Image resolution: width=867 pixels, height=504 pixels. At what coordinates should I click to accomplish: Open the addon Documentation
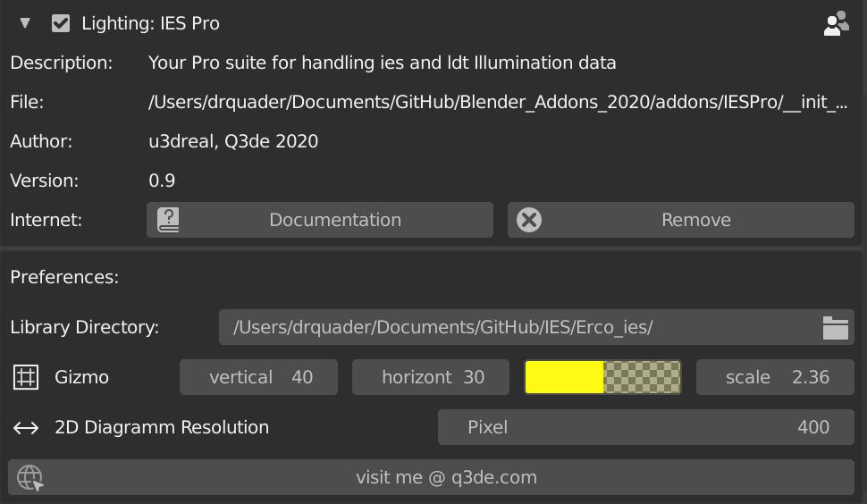(320, 220)
